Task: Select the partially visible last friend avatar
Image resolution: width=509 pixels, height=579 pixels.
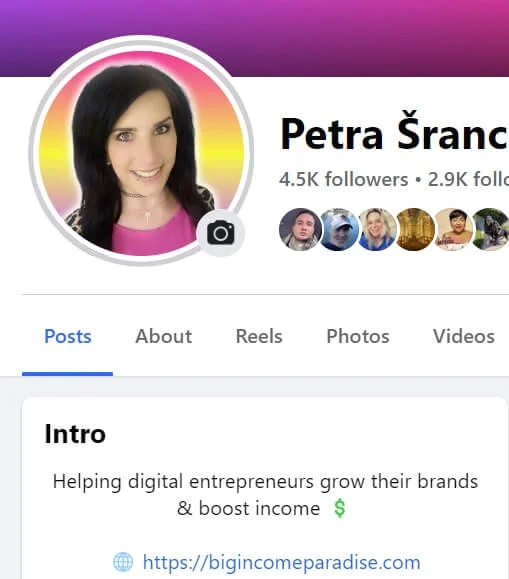Action: 491,229
